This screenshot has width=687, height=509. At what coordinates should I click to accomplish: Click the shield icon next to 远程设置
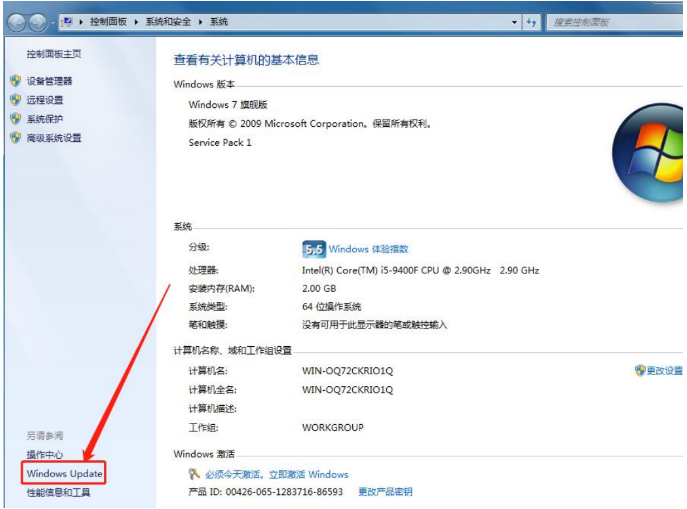point(15,99)
